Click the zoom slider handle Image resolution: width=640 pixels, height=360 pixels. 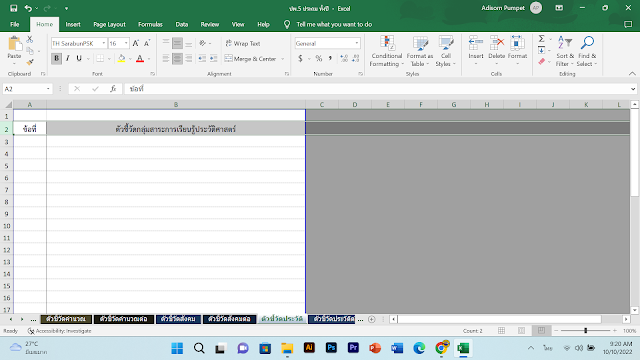[585, 331]
